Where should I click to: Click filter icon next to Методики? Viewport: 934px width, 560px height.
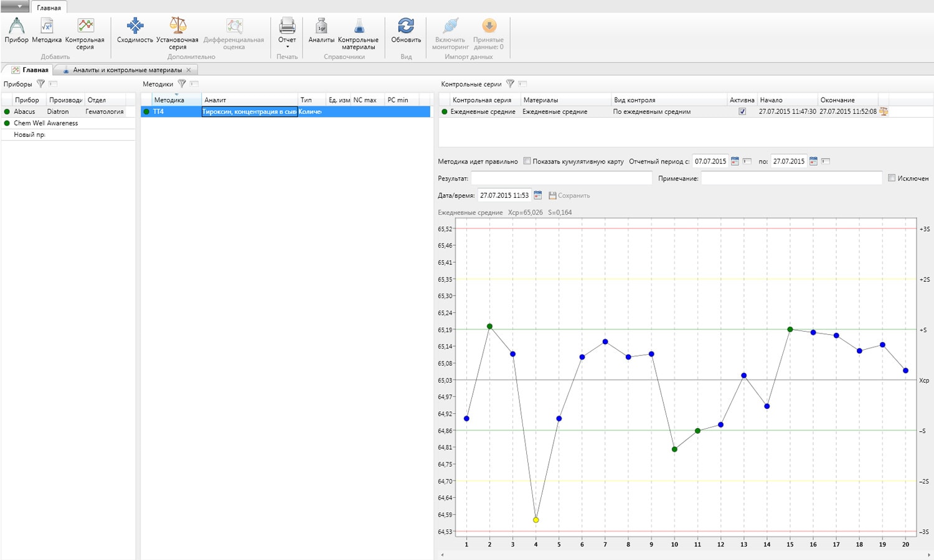coord(182,83)
